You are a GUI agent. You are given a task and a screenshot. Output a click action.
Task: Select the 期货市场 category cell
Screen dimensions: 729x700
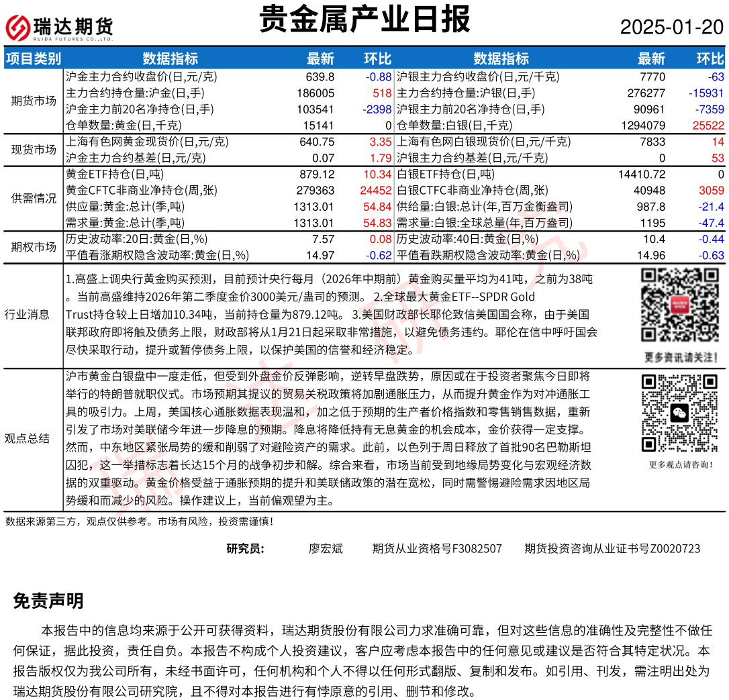(34, 101)
